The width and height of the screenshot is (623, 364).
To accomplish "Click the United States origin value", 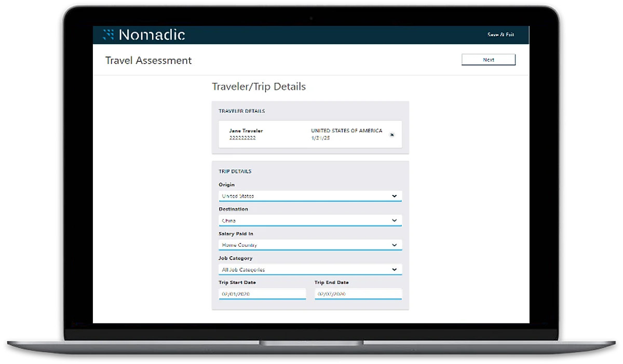I will click(238, 196).
